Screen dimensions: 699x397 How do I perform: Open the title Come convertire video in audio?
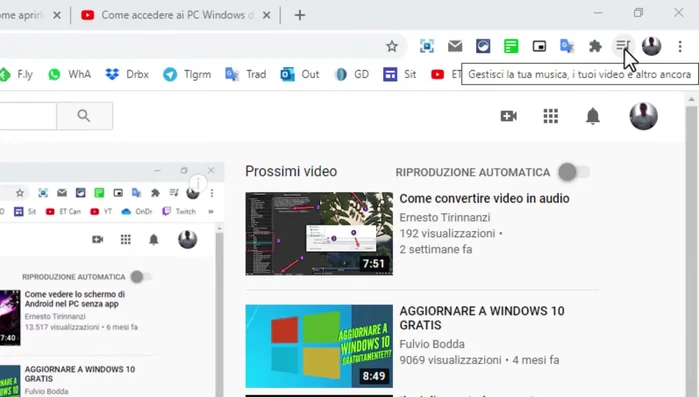click(x=484, y=198)
